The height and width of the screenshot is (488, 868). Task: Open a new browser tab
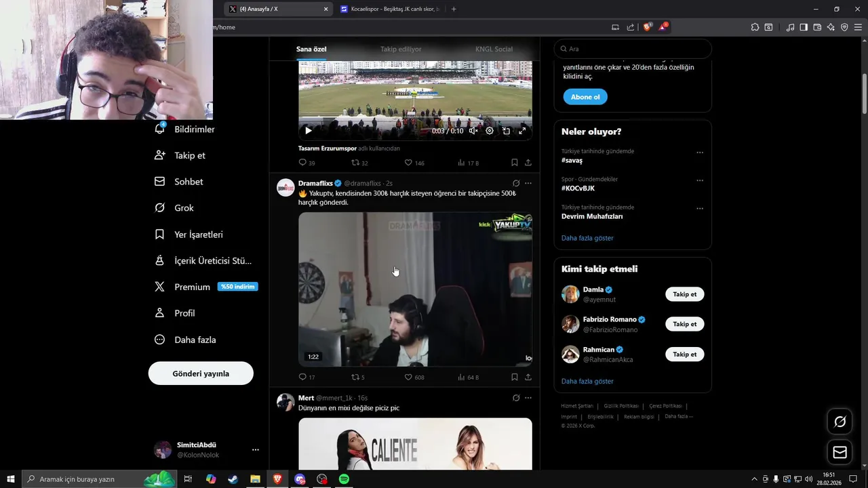click(454, 9)
